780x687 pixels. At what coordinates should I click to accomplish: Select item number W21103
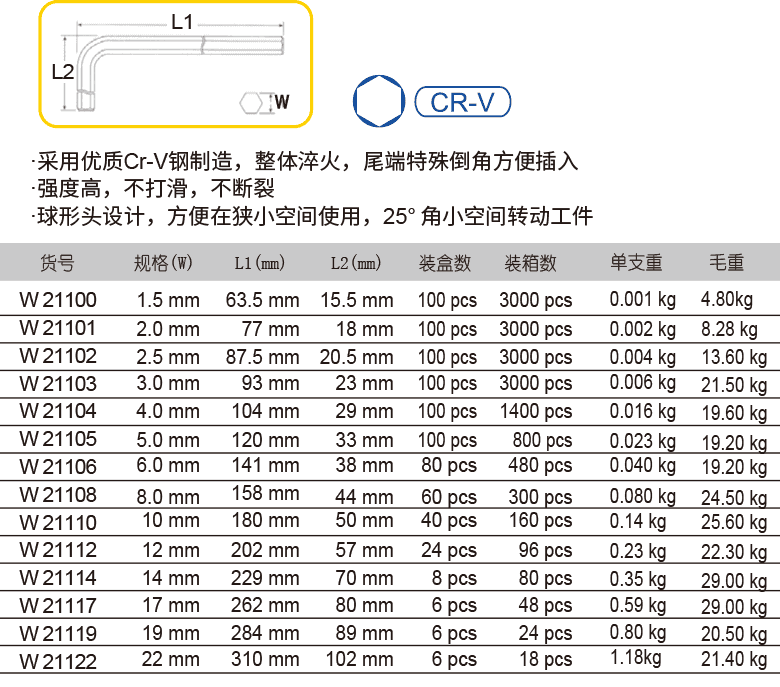pos(58,384)
